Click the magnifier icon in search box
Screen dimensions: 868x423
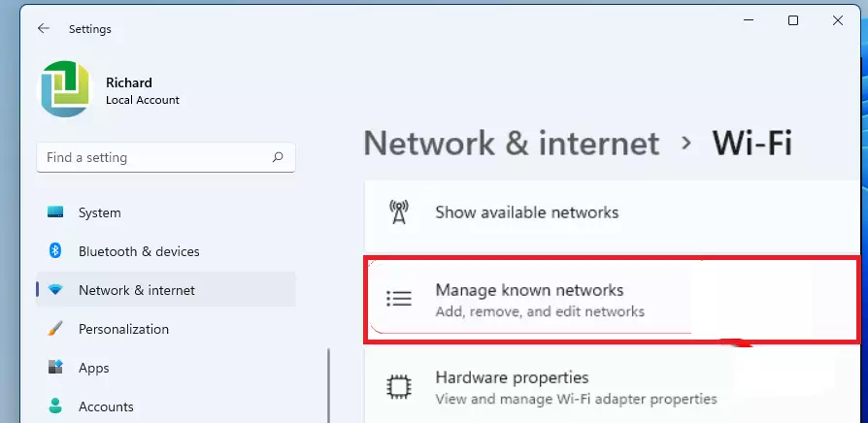click(278, 157)
